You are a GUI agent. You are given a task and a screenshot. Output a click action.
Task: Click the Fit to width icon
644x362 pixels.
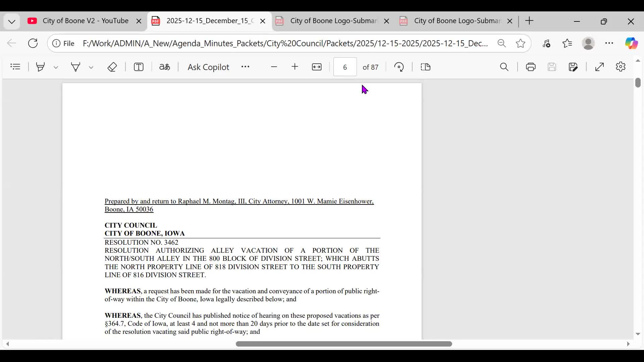[317, 67]
